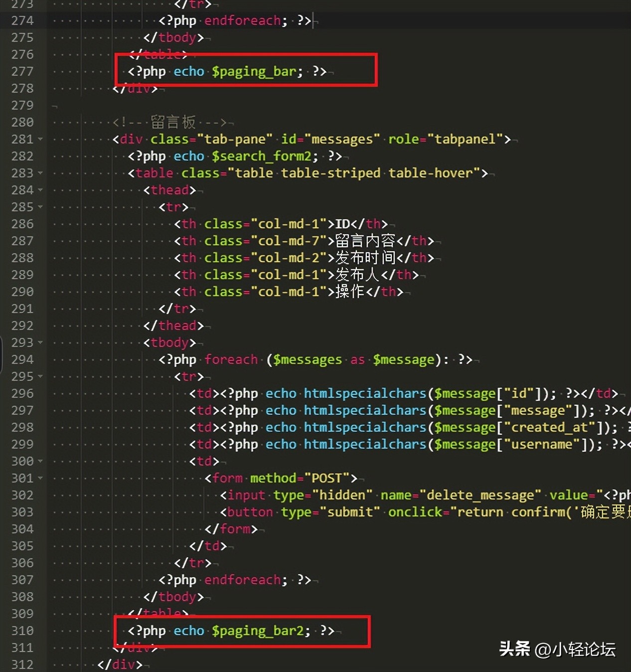Click the role value "tabpanel"
Screen dimensions: 631x672
tap(465, 139)
